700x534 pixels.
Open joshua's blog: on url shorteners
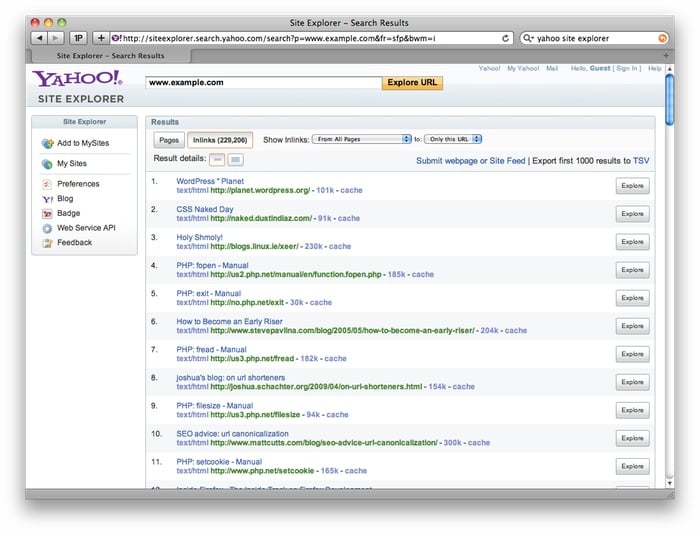click(x=230, y=378)
